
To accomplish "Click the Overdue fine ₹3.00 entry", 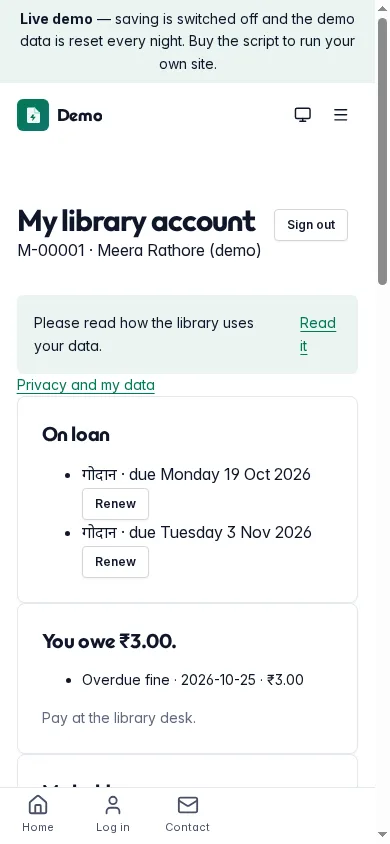I will point(193,680).
